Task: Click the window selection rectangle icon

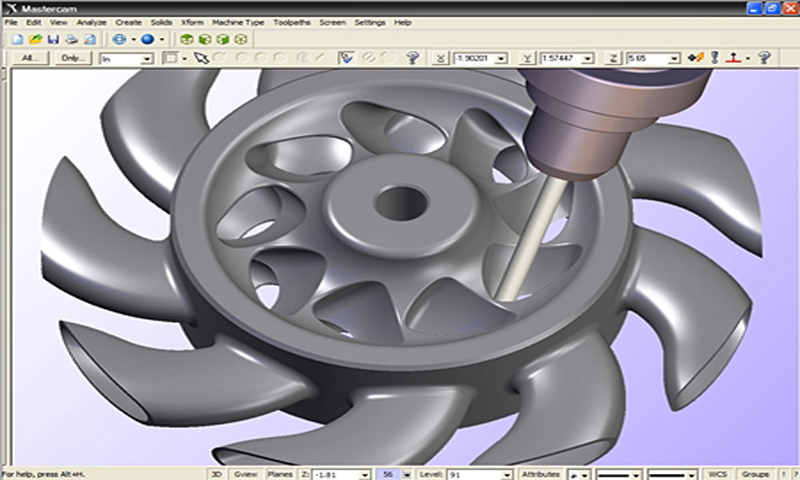Action: (171, 58)
